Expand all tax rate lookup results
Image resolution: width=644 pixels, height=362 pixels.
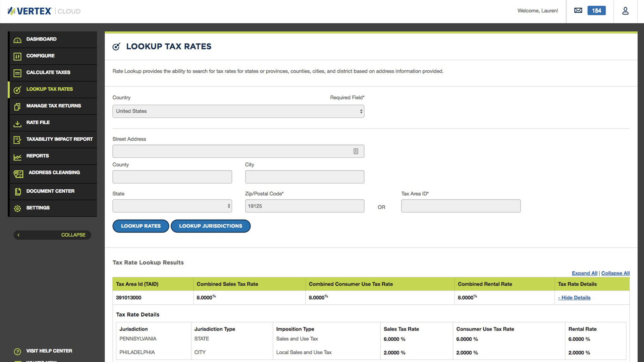(x=584, y=273)
